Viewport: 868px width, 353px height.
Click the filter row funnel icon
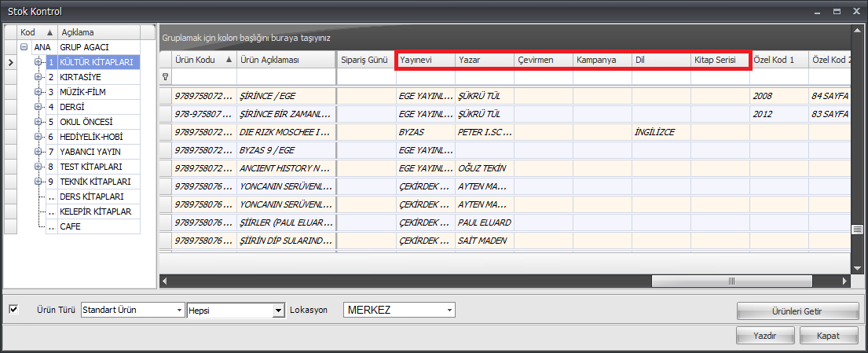pos(165,77)
